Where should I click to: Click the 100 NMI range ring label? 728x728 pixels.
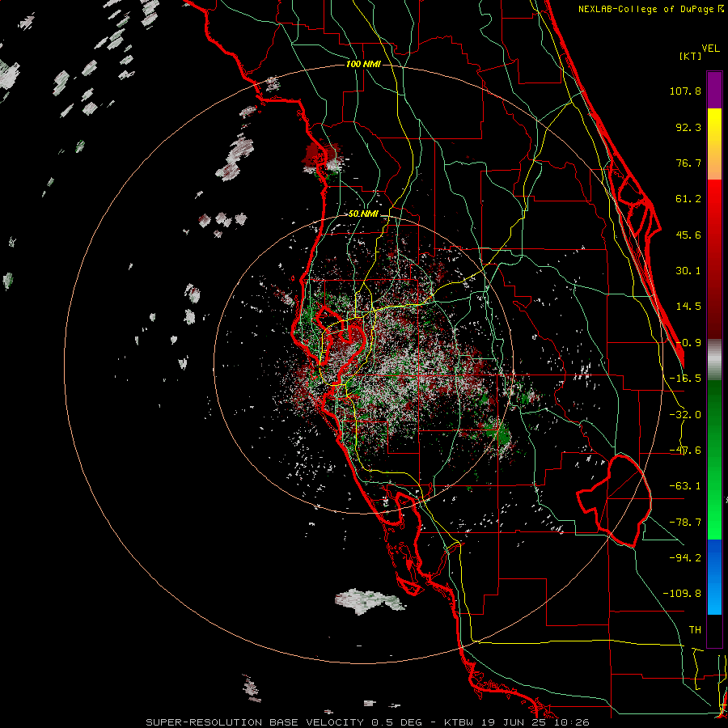(363, 64)
